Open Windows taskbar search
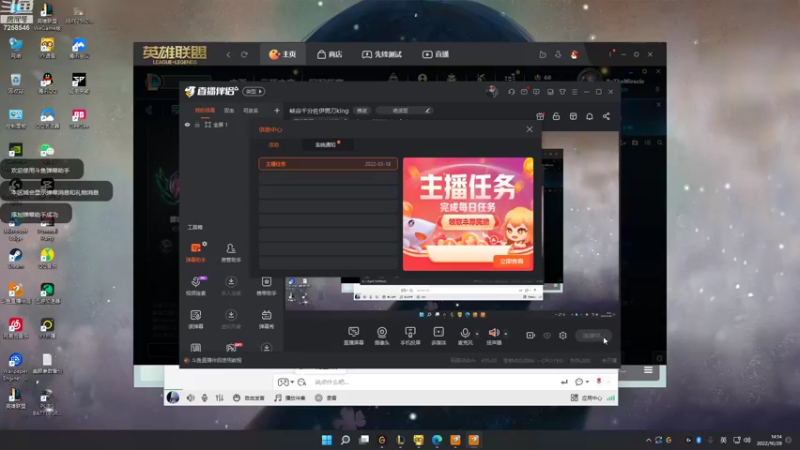800x450 pixels. (x=345, y=440)
